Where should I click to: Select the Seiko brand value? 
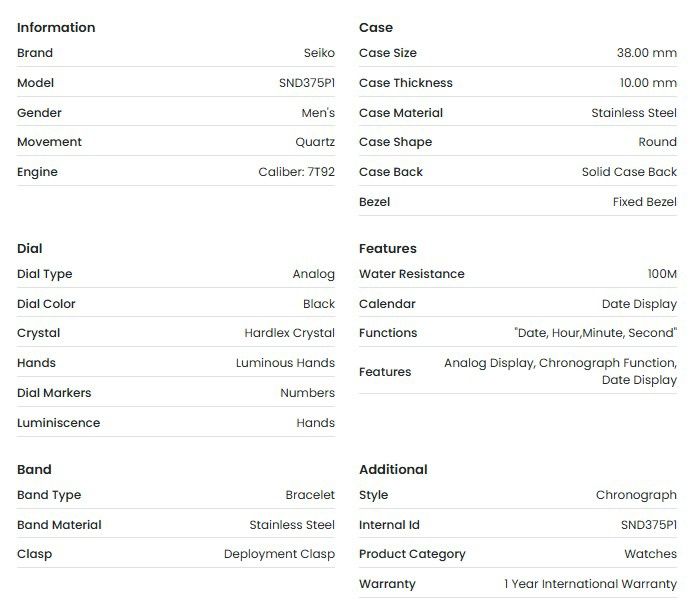coord(318,53)
